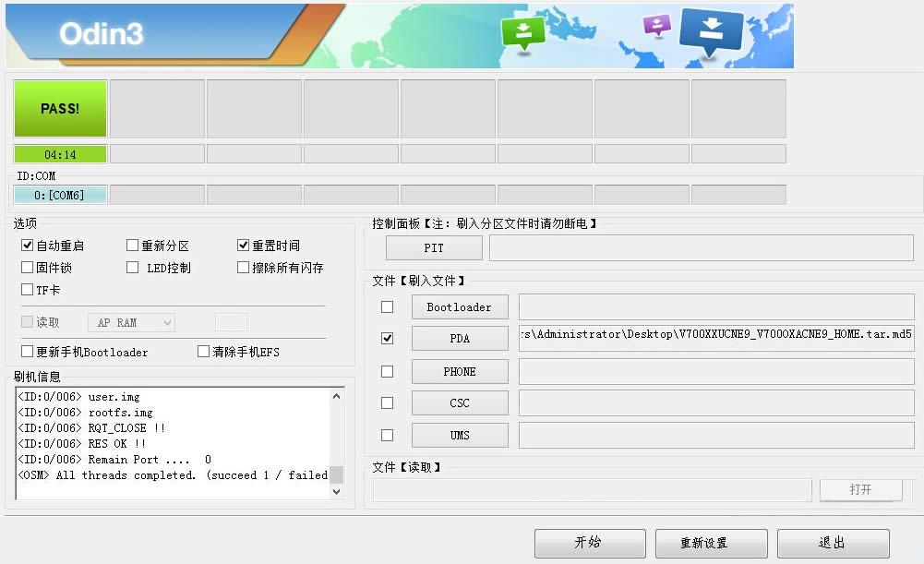This screenshot has height=564, width=924.
Task: Click the PDA file path field
Action: pos(716,338)
